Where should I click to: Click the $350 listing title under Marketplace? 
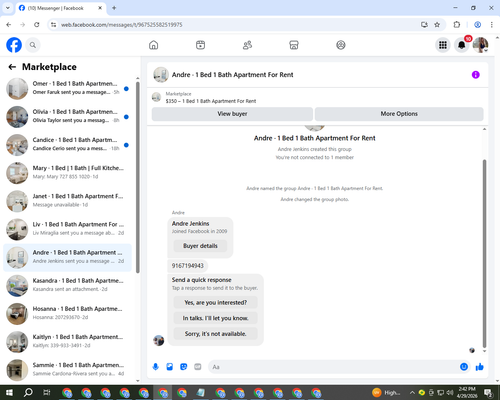tap(211, 101)
